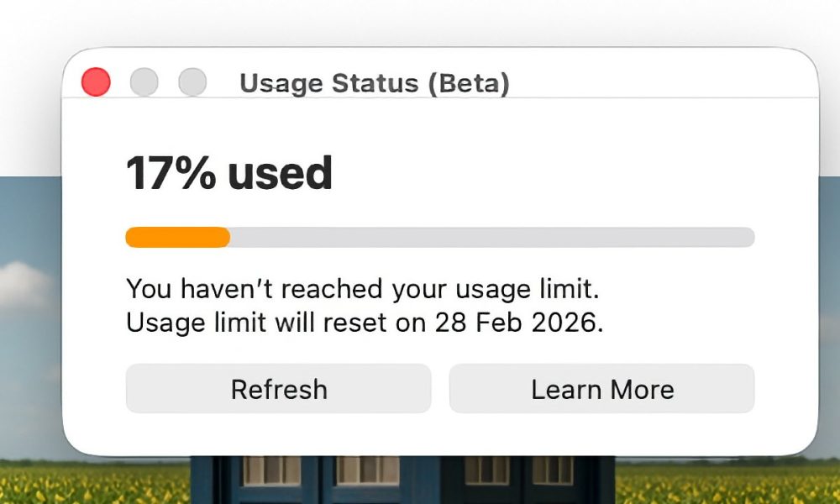Click the disabled zoom window button

pyautogui.click(x=193, y=82)
